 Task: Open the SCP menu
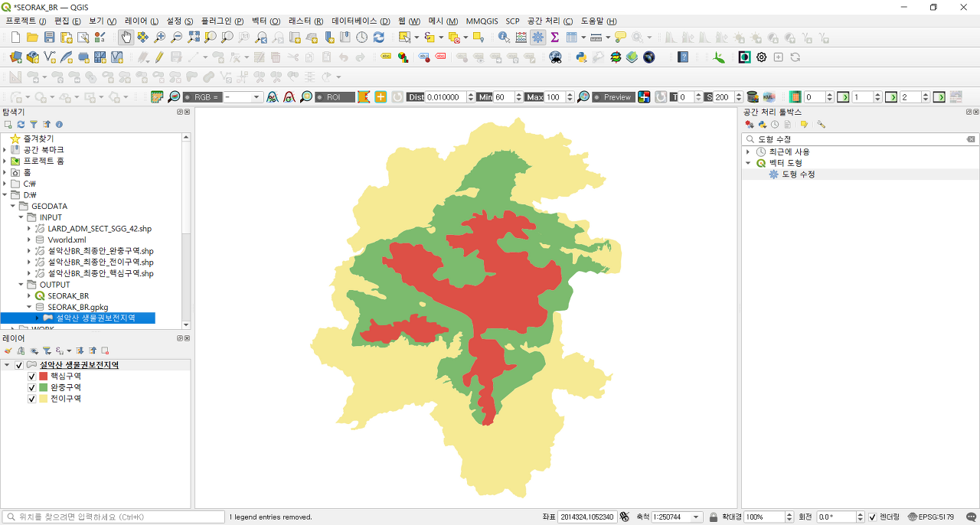click(512, 21)
